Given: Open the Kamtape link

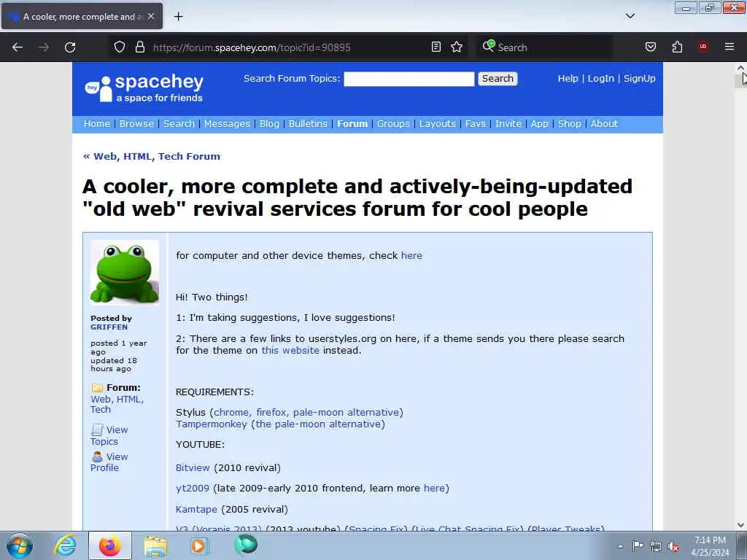Looking at the screenshot, I should point(196,510).
